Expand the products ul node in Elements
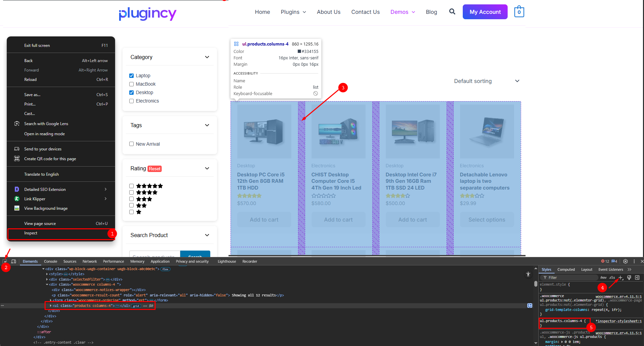 point(51,306)
